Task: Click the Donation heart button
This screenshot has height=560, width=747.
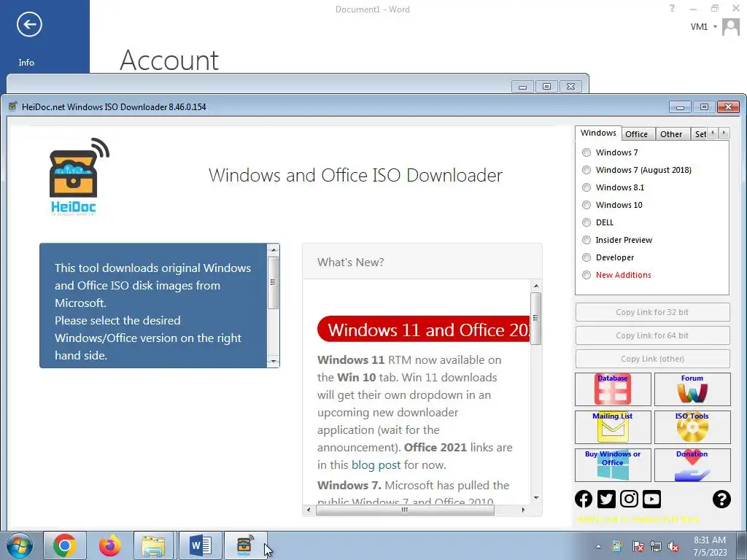Action: click(x=692, y=465)
